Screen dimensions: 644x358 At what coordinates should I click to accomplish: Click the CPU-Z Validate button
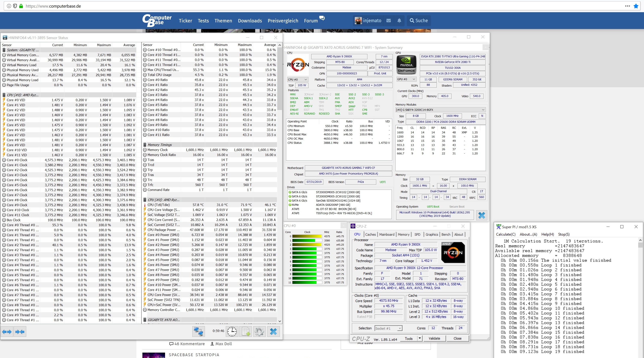click(434, 339)
